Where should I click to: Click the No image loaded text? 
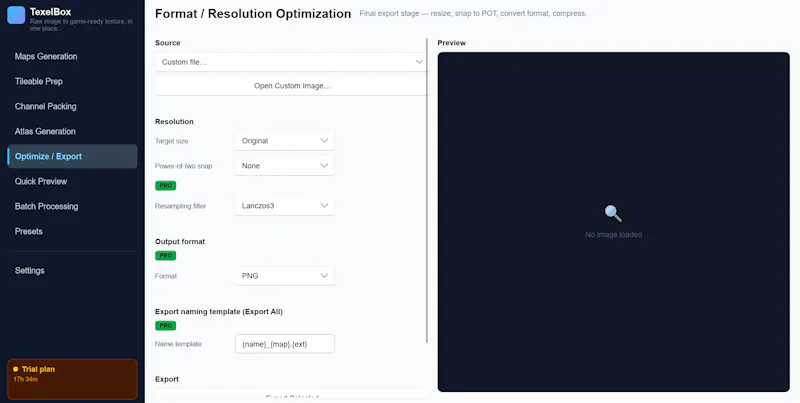click(613, 235)
